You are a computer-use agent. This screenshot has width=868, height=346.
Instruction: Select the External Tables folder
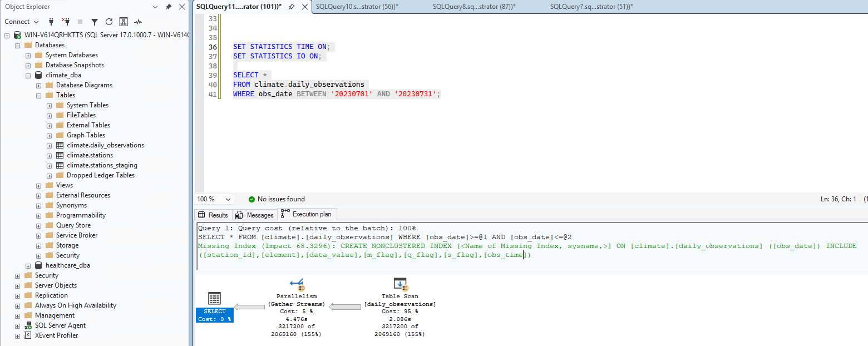88,125
